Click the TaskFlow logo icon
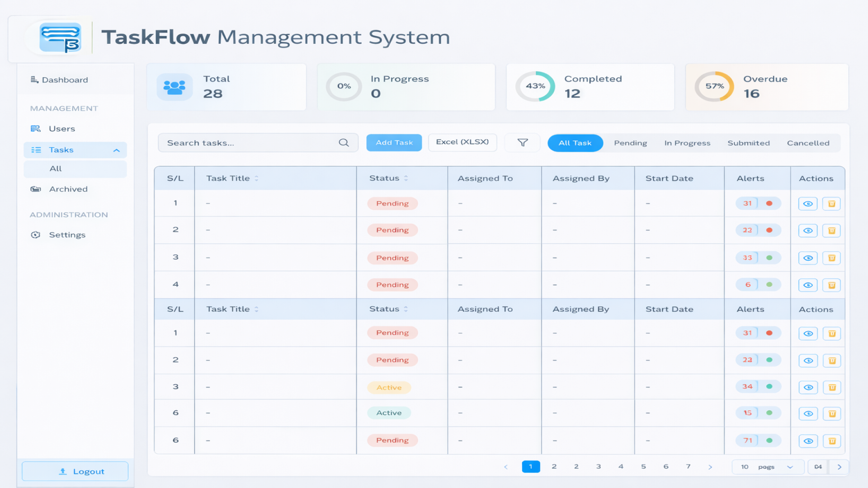Screen dimensions: 868x488 pos(60,38)
